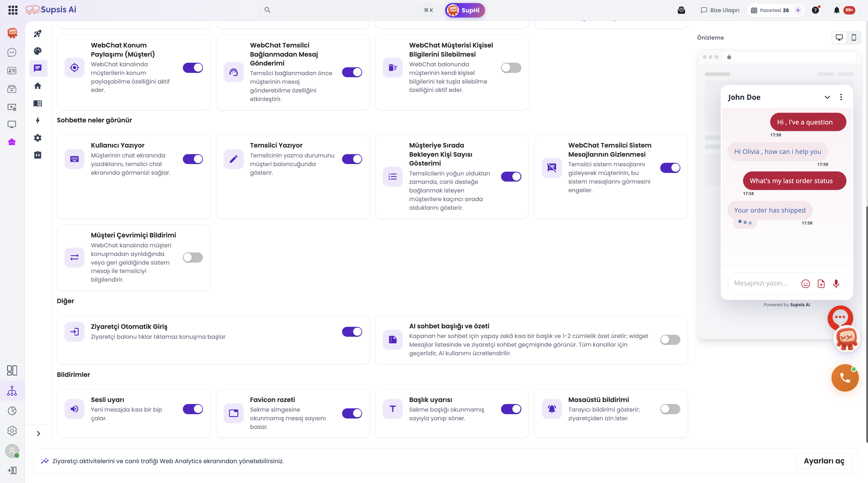Click the Pazartesi 26 calendar button

pyautogui.click(x=776, y=10)
